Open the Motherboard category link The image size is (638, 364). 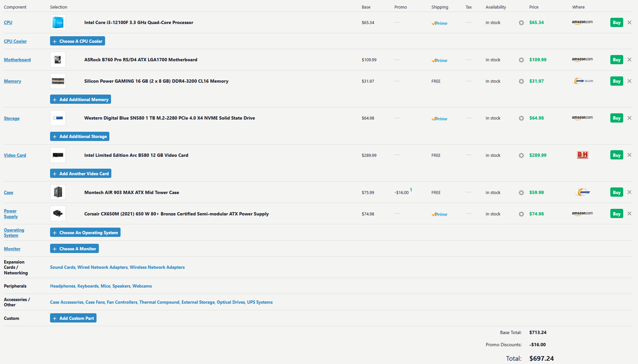coord(17,60)
